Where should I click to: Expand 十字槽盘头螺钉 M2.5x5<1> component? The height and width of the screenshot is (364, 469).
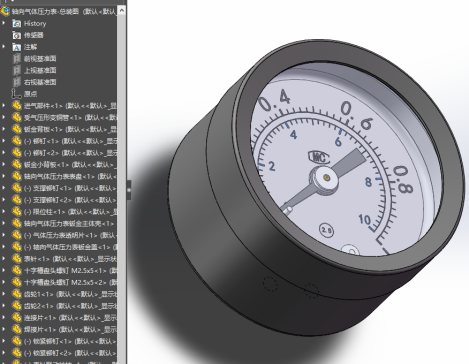coord(4,270)
